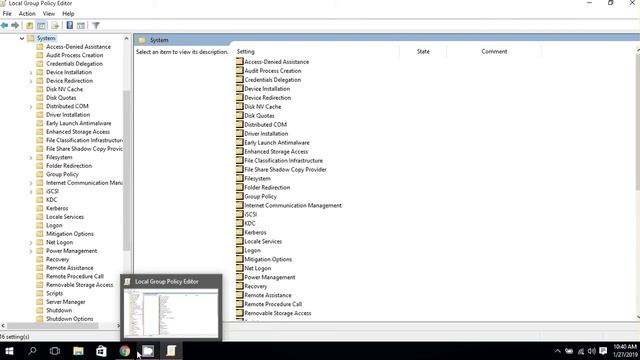Select Locale Services in list
This screenshot has height=360, width=640.
[263, 241]
